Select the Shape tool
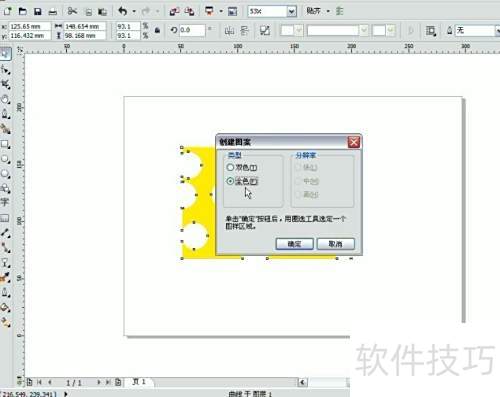 (x=5, y=70)
